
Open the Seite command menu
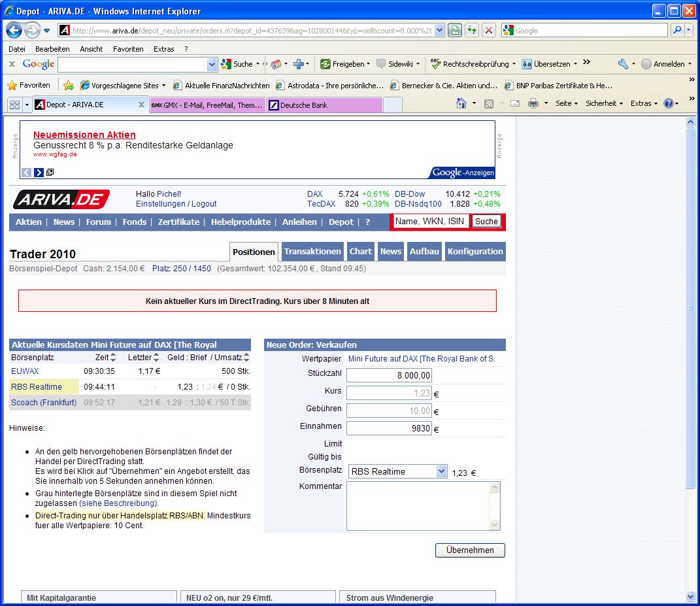coord(567,103)
